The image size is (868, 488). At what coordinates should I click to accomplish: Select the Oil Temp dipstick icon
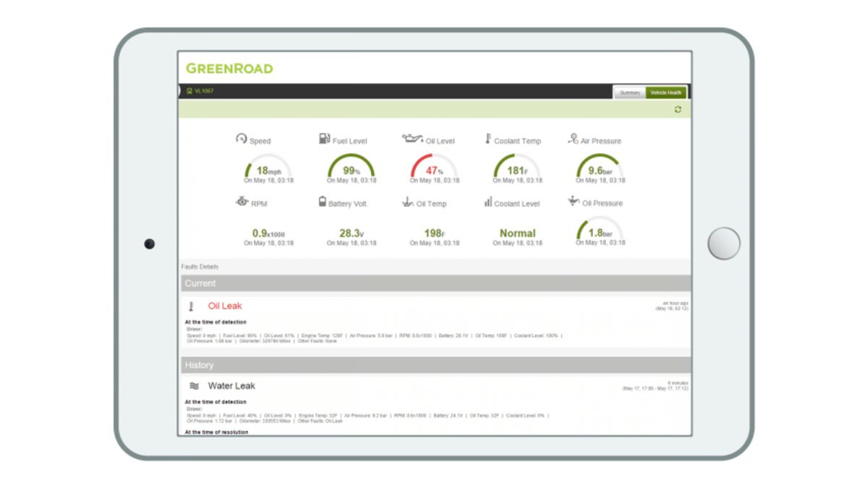407,202
